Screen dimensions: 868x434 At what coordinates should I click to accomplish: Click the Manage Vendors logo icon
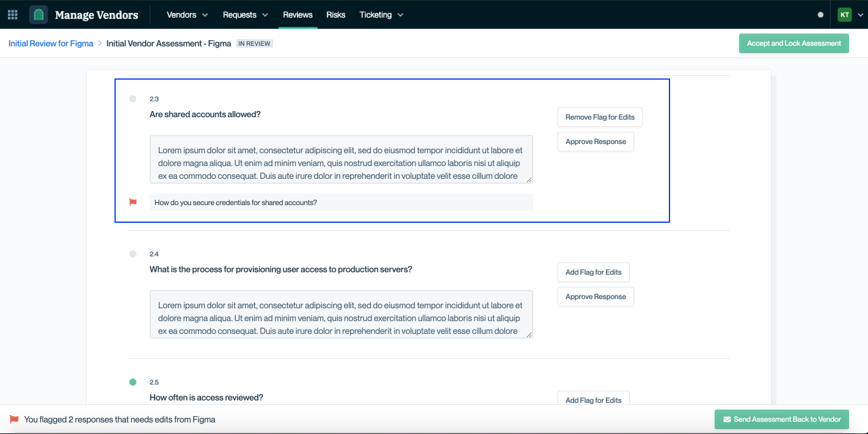pyautogui.click(x=38, y=15)
